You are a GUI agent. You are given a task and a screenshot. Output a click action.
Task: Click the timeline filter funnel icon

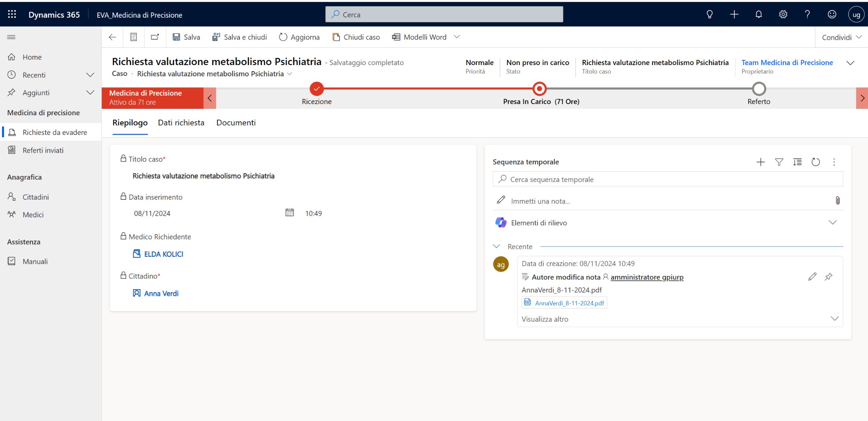click(x=779, y=162)
